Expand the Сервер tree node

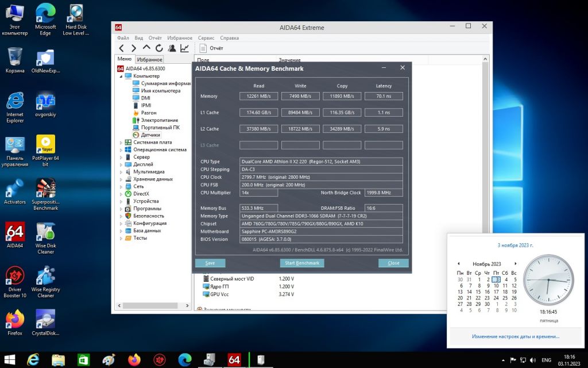coord(121,158)
